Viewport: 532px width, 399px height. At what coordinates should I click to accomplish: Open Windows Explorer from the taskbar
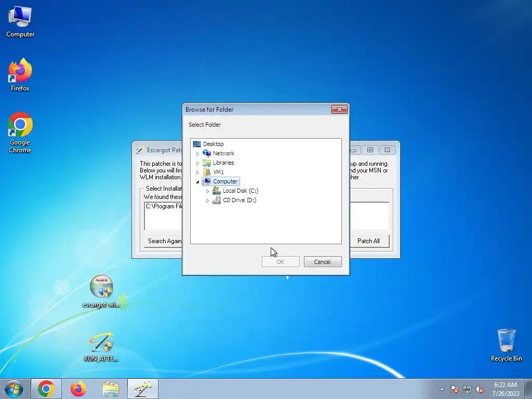click(111, 389)
